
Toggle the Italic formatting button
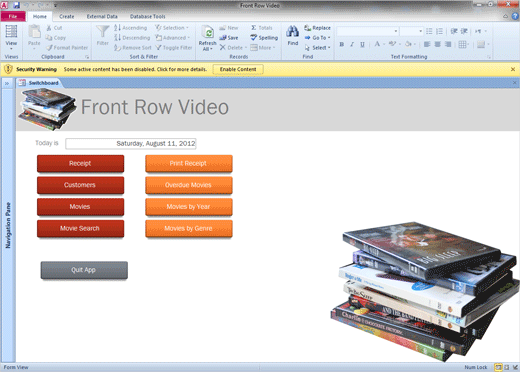point(352,44)
